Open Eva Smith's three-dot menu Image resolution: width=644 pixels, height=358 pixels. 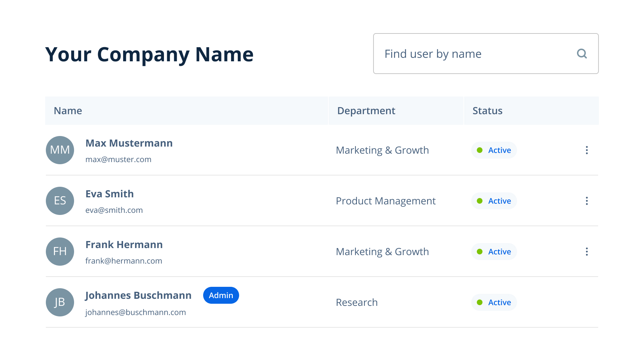[x=587, y=201]
